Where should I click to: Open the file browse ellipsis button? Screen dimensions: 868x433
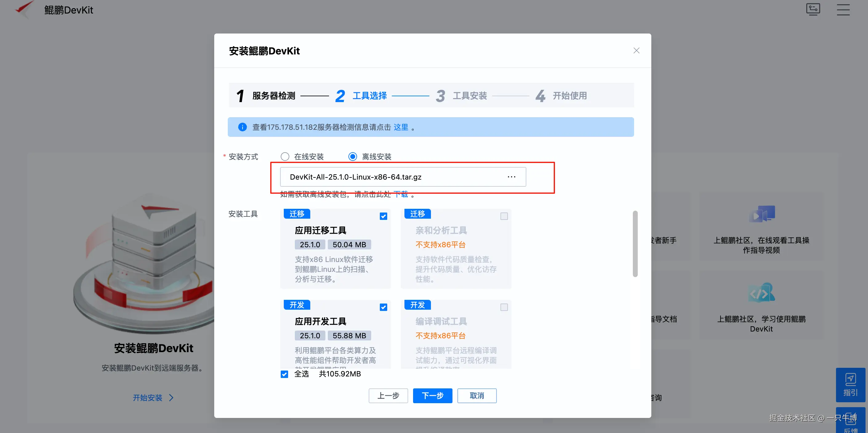(x=511, y=177)
